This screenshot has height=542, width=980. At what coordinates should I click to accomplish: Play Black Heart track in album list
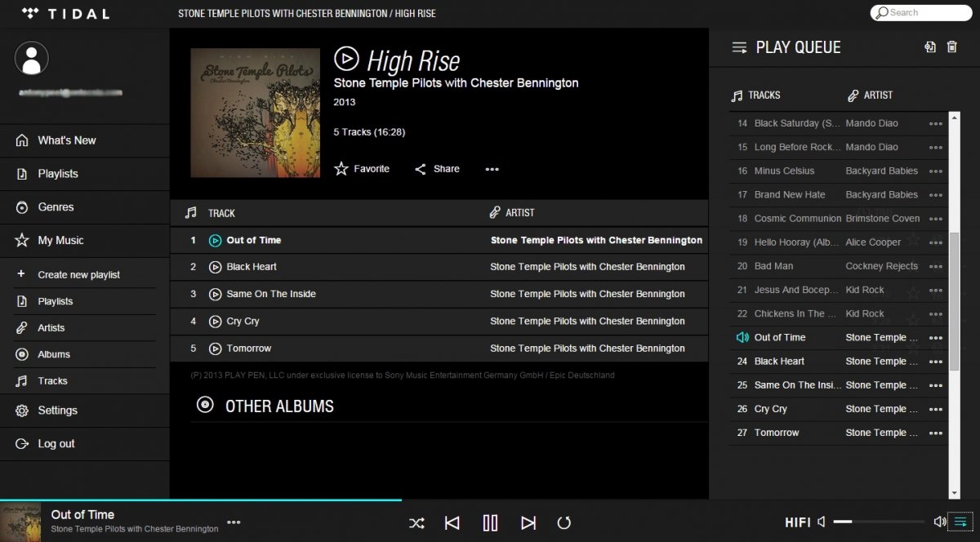point(216,267)
